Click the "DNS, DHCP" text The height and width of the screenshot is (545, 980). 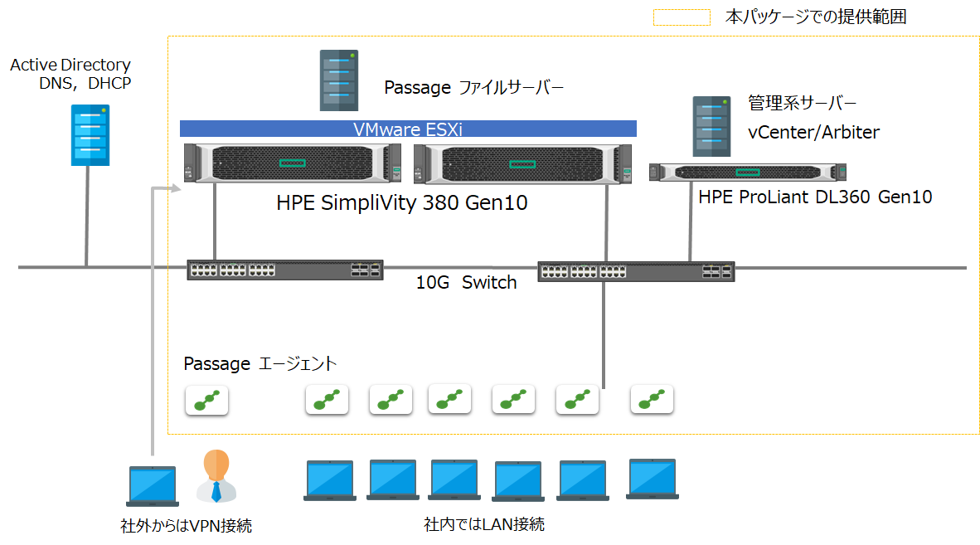point(85,83)
